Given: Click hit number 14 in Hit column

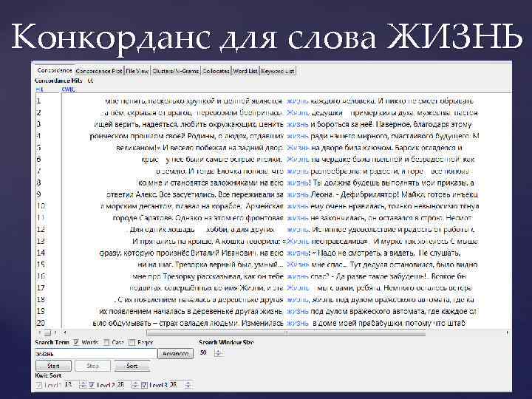Looking at the screenshot, I should [41, 253].
